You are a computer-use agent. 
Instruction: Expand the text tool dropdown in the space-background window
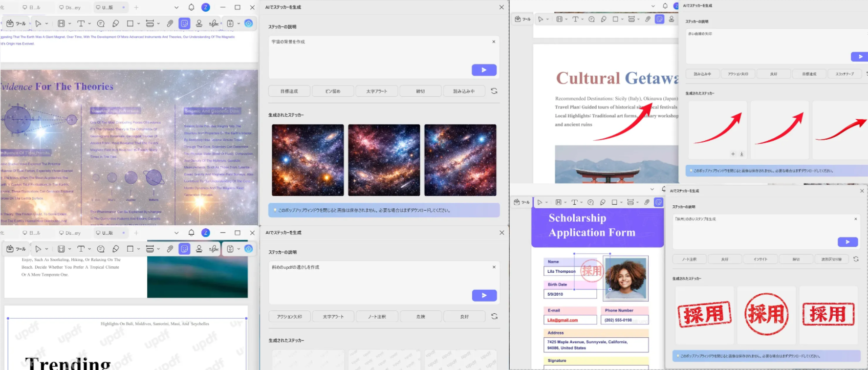[x=89, y=23]
